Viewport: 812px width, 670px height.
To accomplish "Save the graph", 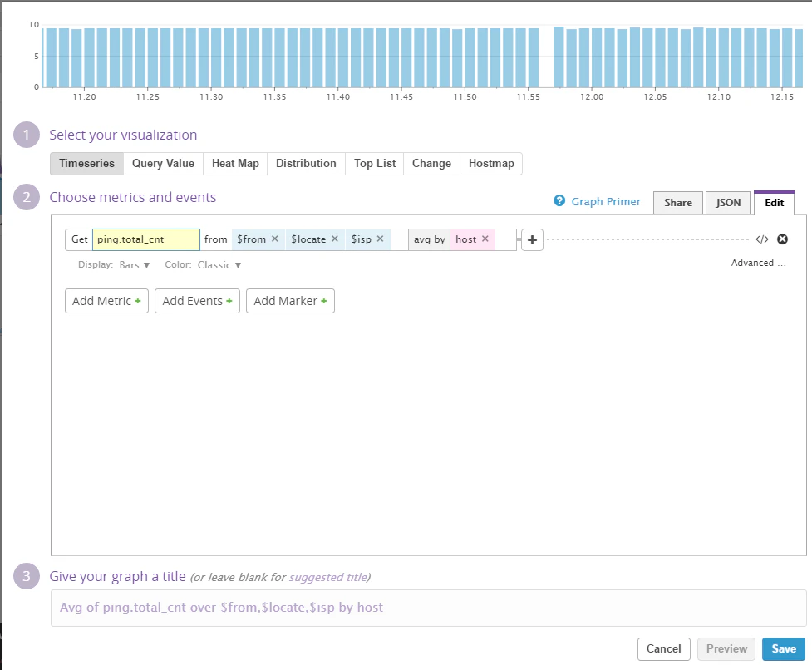I will tap(784, 648).
